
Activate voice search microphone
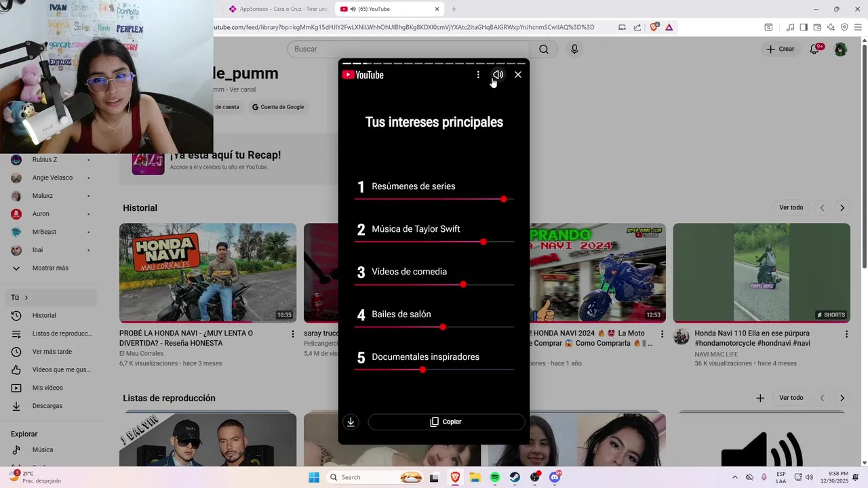point(574,49)
